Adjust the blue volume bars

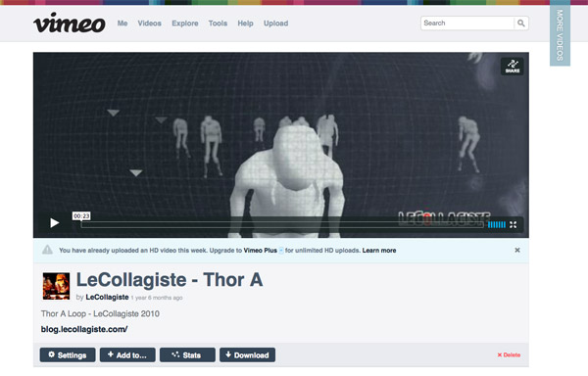(497, 224)
